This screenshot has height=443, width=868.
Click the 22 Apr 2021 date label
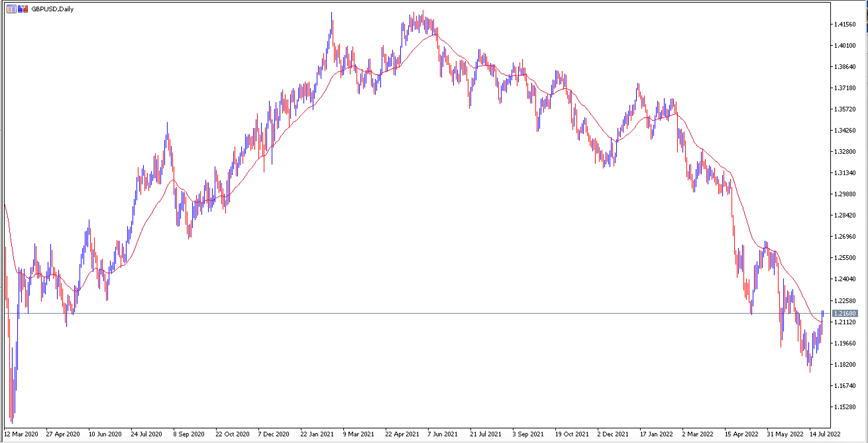(402, 435)
